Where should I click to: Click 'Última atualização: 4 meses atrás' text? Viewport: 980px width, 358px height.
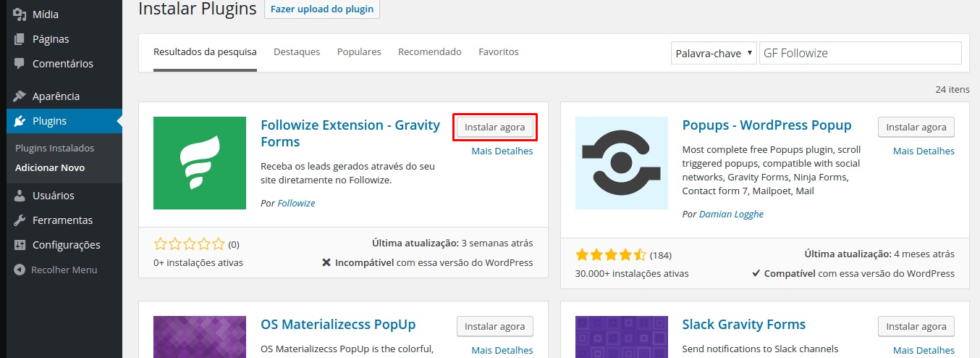pyautogui.click(x=879, y=254)
